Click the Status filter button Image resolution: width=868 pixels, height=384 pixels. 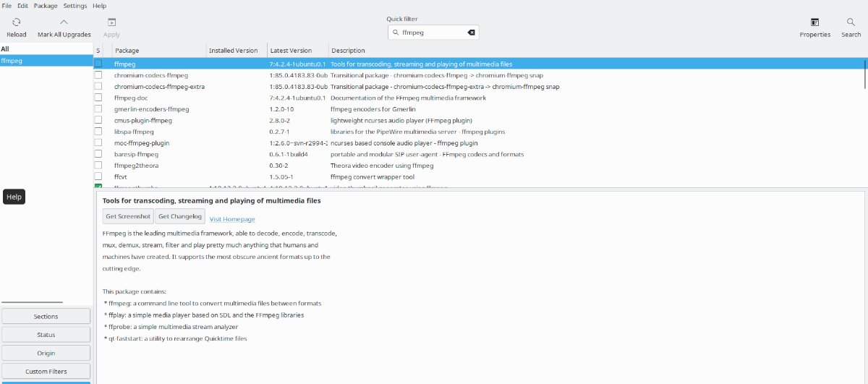[46, 335]
